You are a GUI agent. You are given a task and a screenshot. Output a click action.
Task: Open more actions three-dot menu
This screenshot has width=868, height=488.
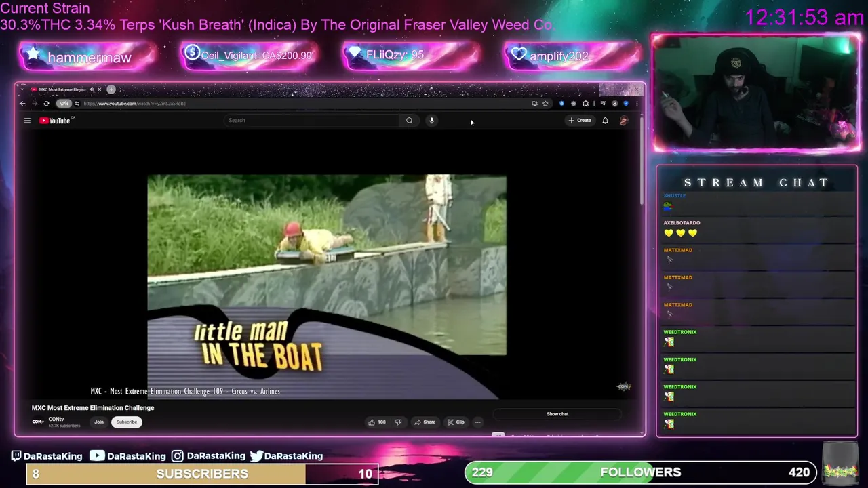[x=477, y=422]
